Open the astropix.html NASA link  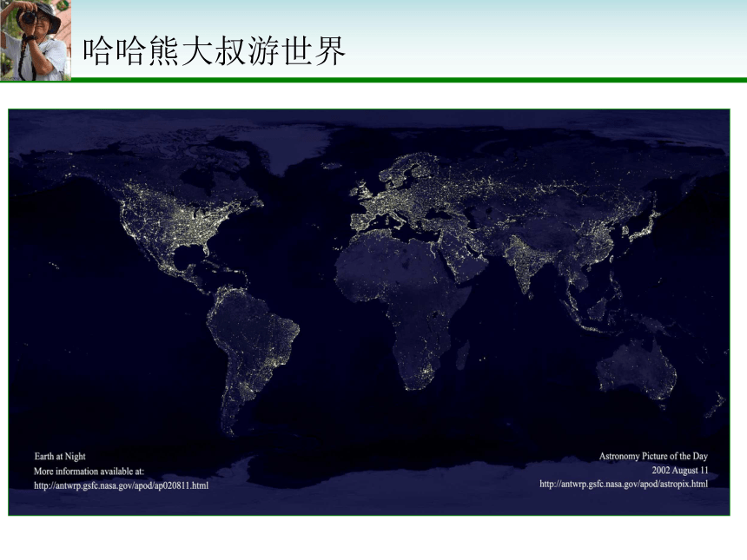click(624, 484)
